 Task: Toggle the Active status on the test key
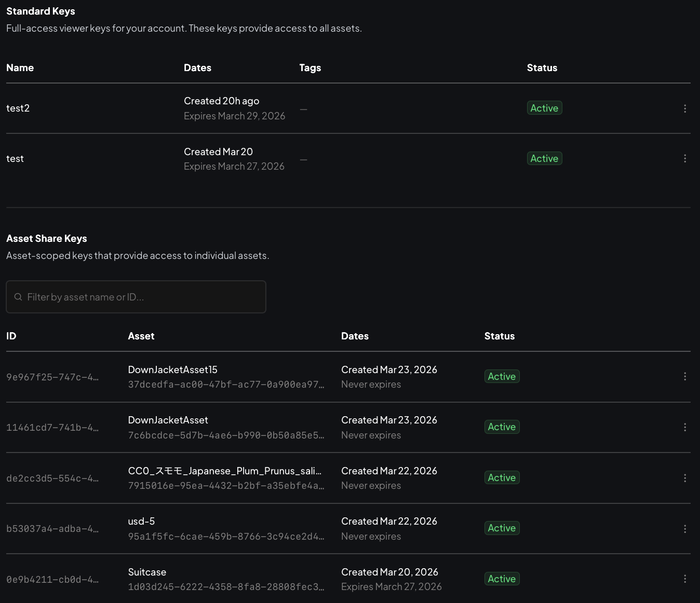[544, 158]
